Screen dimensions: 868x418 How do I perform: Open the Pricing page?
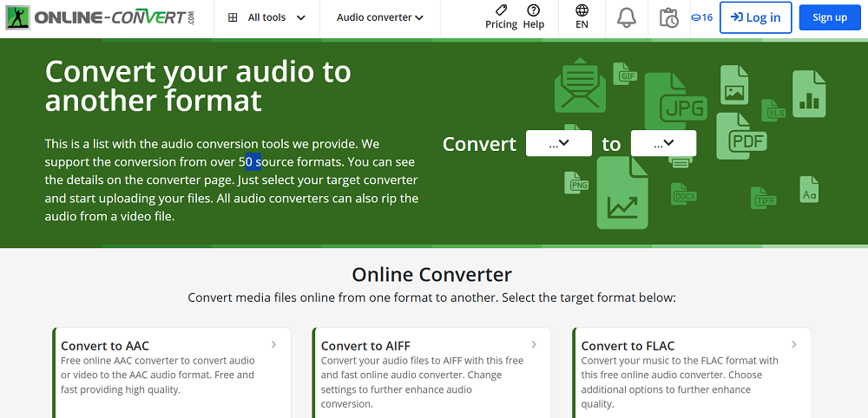click(x=501, y=17)
